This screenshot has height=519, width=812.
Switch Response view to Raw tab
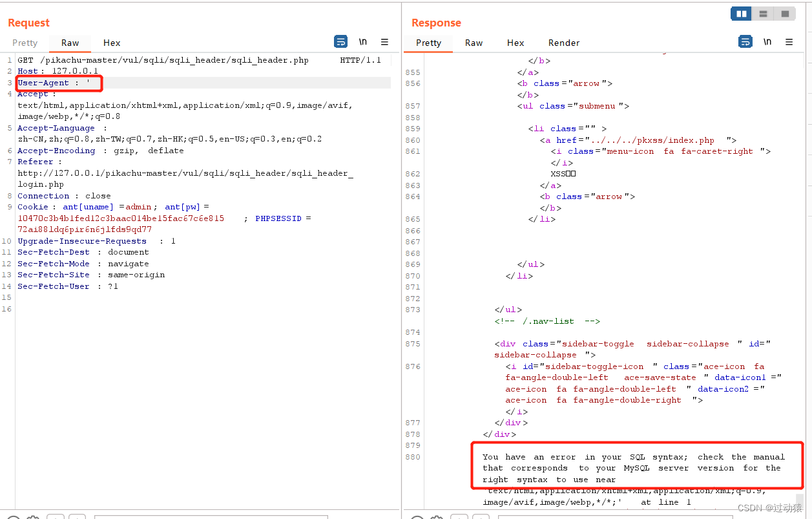(474, 43)
